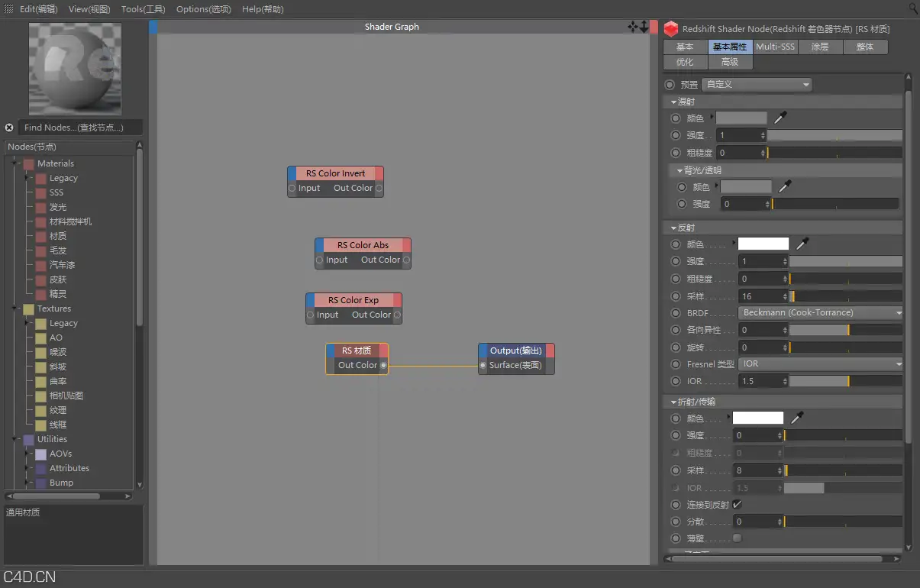Open the Fresnel 类型 IOR dropdown

pos(821,364)
